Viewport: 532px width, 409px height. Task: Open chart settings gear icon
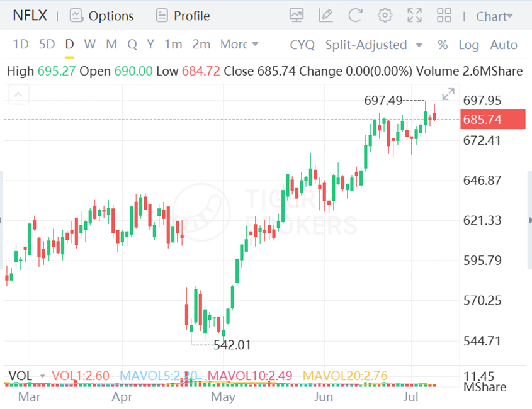(x=385, y=16)
